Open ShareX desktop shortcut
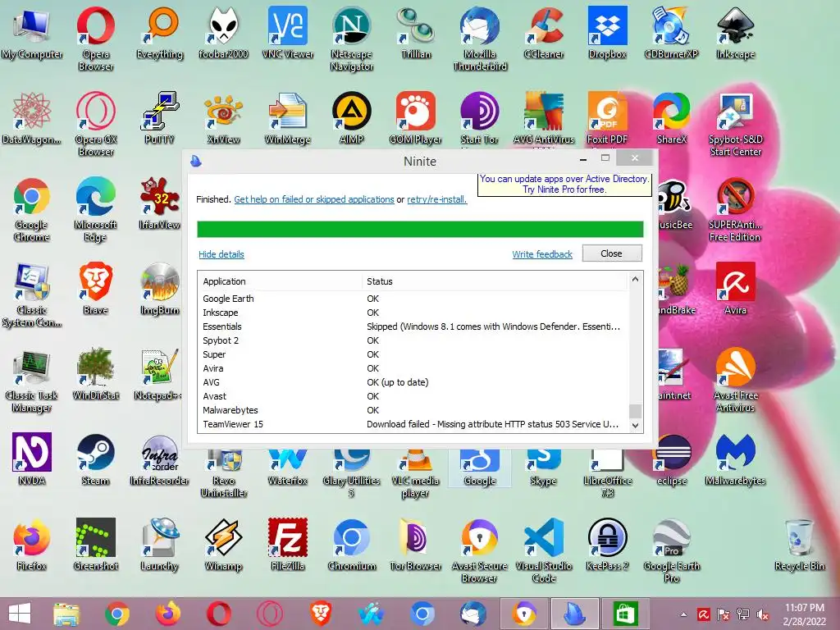The width and height of the screenshot is (840, 630). tap(671, 118)
